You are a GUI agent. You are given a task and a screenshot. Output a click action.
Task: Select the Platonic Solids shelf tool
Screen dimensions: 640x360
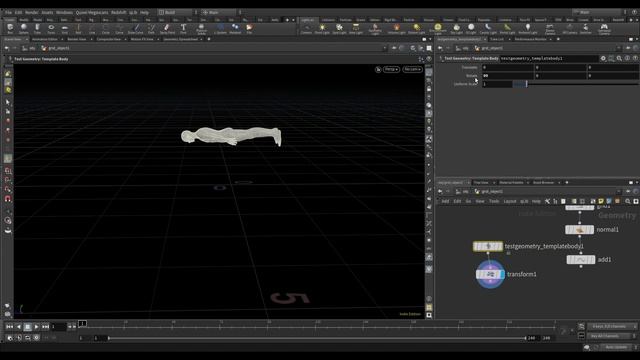click(201, 29)
